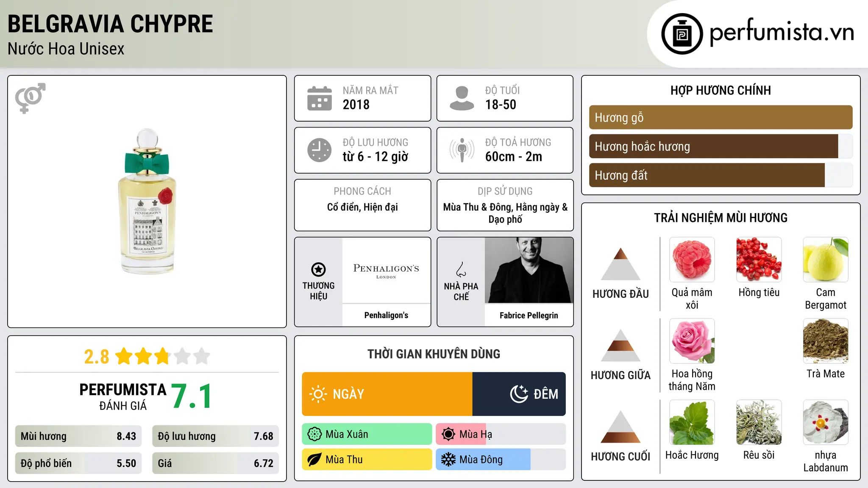The image size is (868, 488).
Task: Click the Mùi hương 8.43 score bar
Action: click(78, 436)
